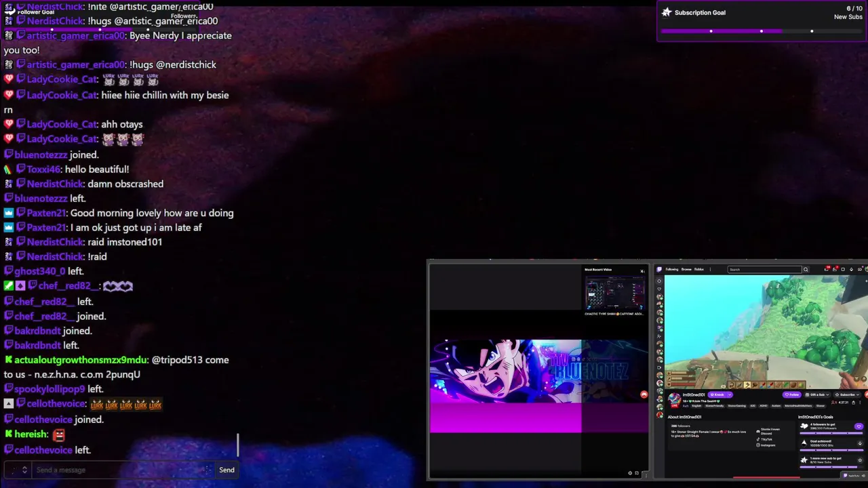Click ImSt0ned101 channel avatar with LIVE badge

pos(675,401)
